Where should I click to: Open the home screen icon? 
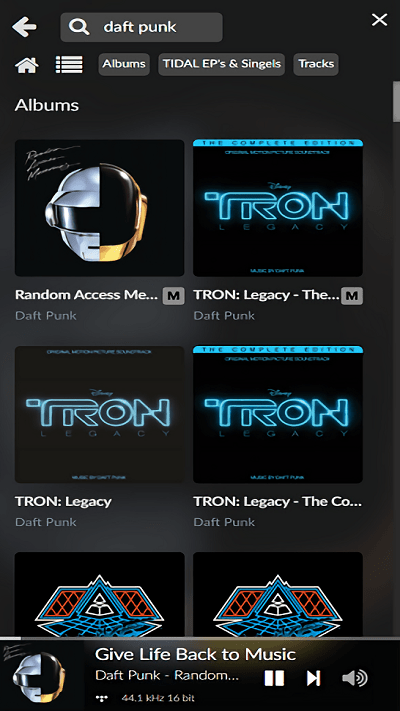tap(26, 65)
